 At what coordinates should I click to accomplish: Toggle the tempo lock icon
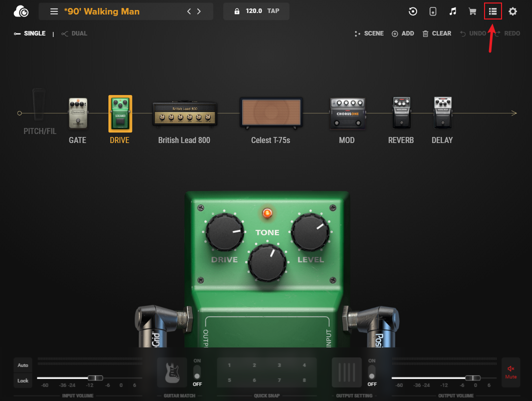tap(237, 11)
